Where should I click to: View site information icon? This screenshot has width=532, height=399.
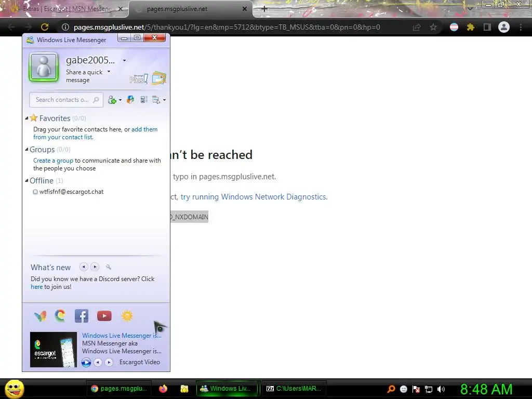coord(65,27)
